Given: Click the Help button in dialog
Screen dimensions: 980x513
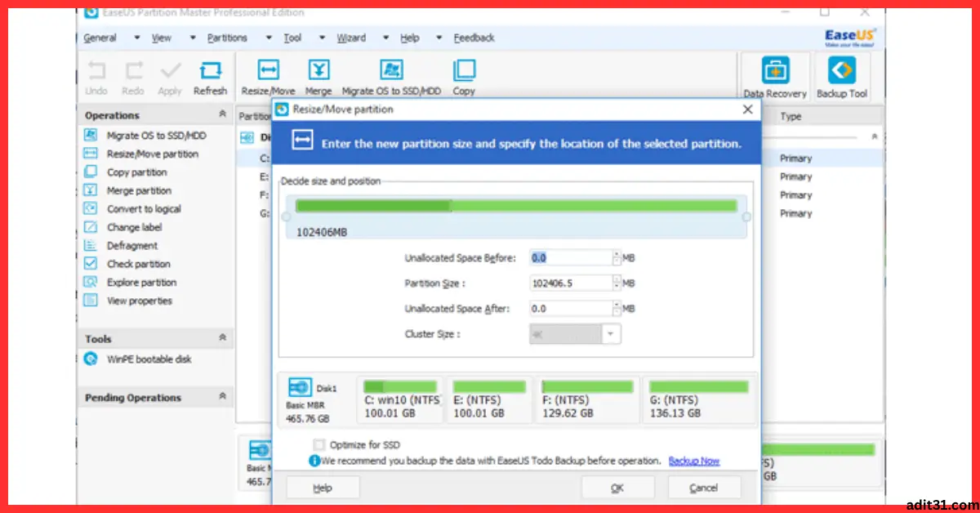Looking at the screenshot, I should pyautogui.click(x=323, y=488).
